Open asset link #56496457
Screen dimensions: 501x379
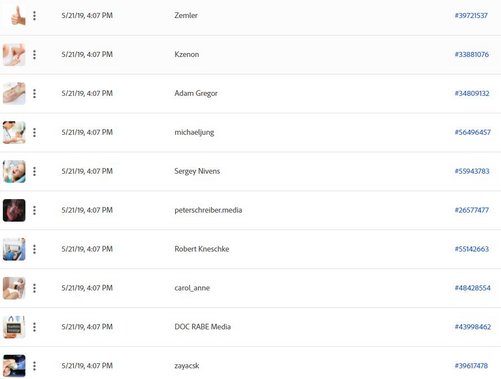(473, 132)
